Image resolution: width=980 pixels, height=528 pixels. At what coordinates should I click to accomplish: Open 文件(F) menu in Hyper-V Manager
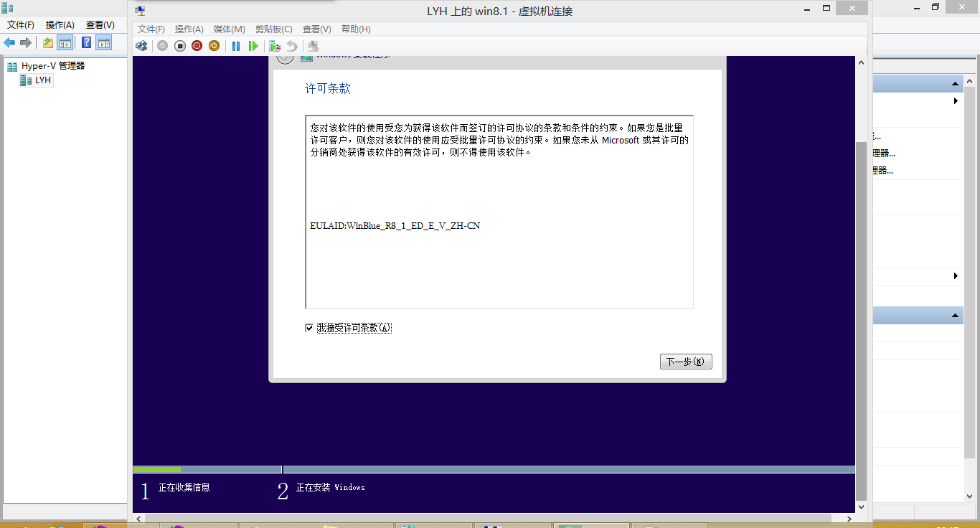coord(21,24)
